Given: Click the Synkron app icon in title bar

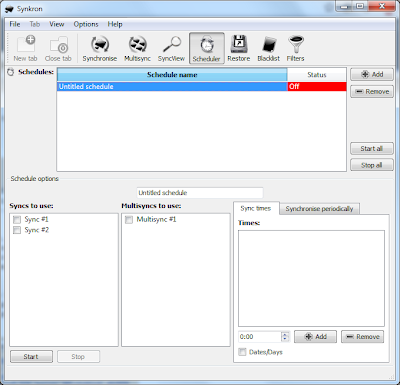Looking at the screenshot, I should (10, 9).
